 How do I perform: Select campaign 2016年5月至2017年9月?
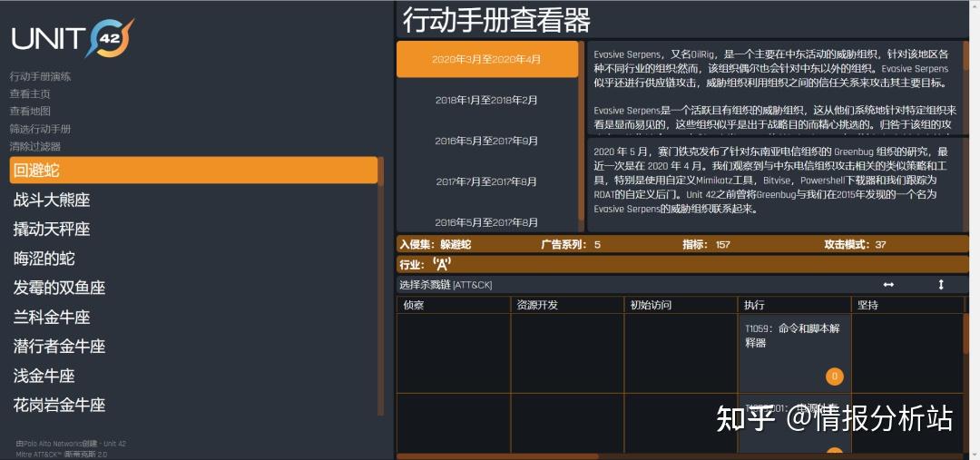coord(487,141)
